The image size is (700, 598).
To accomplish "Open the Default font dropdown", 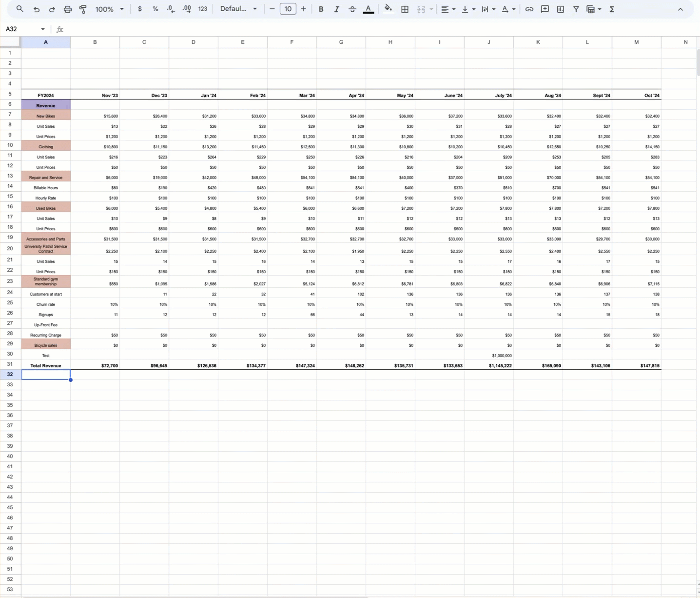I will 238,9.
